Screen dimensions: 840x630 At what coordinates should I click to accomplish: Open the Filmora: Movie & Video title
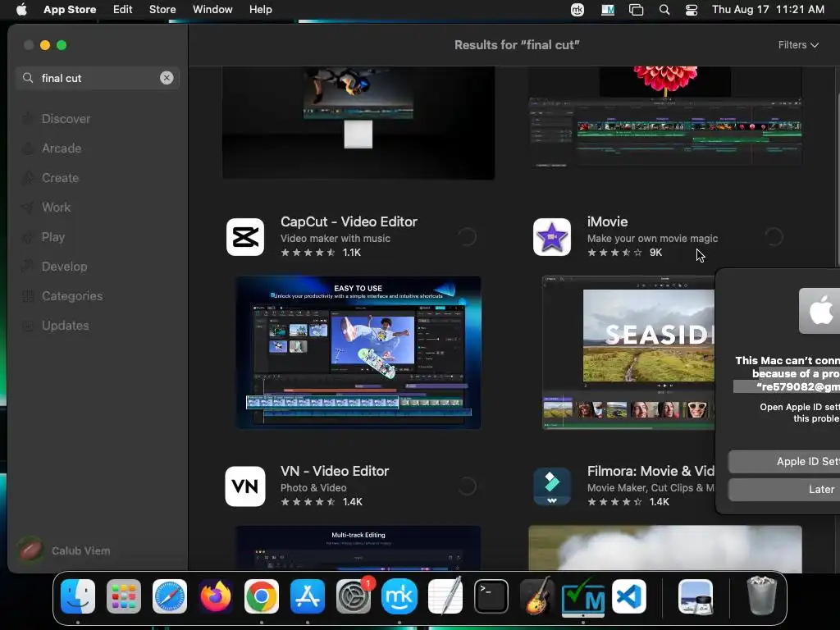coord(651,471)
